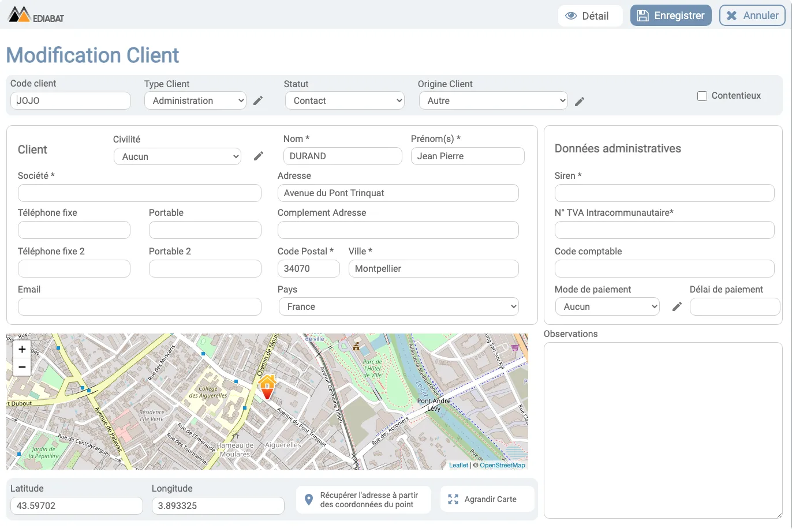Viewport: 792px width, 532px height.
Task: Zoom out the map with the minus button
Action: tap(22, 367)
